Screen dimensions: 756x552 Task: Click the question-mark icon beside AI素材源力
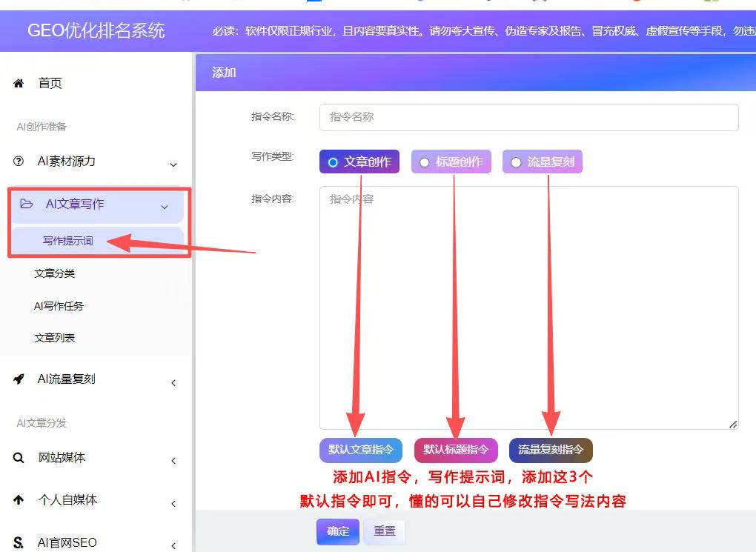click(x=18, y=161)
